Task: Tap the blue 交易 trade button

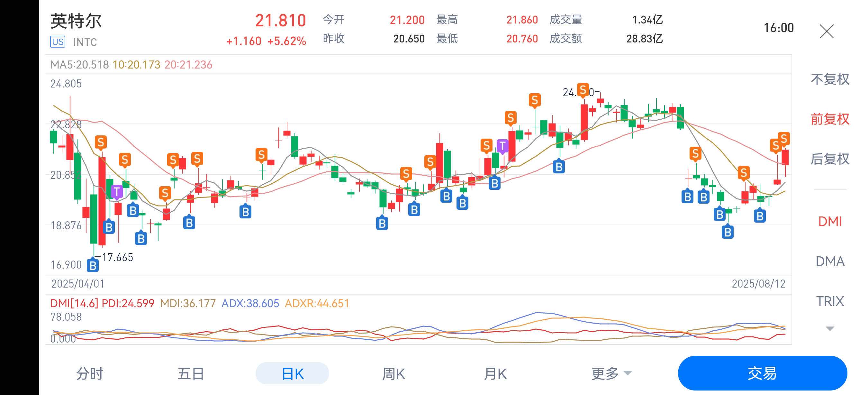Action: pyautogui.click(x=762, y=373)
